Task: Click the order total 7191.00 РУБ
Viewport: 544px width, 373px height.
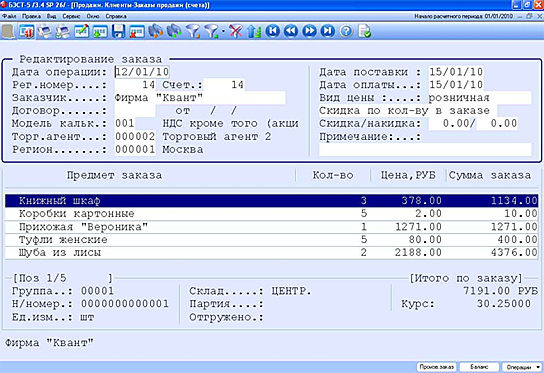Action: (500, 291)
